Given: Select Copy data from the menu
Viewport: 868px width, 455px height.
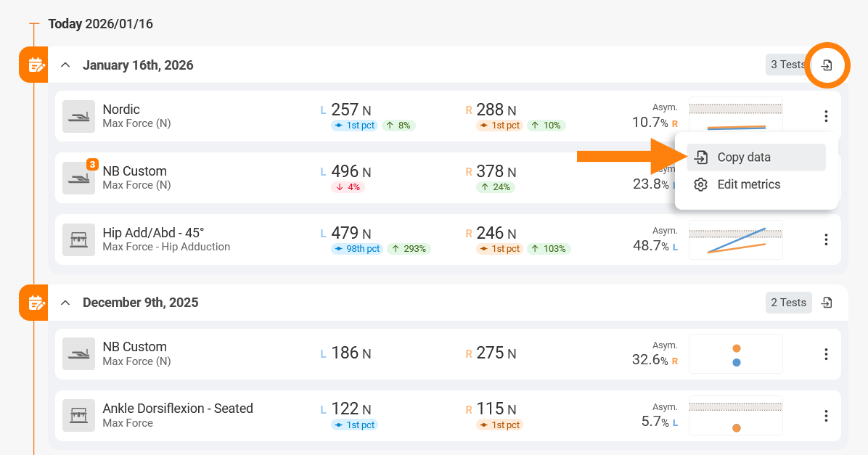Looking at the screenshot, I should [x=744, y=157].
